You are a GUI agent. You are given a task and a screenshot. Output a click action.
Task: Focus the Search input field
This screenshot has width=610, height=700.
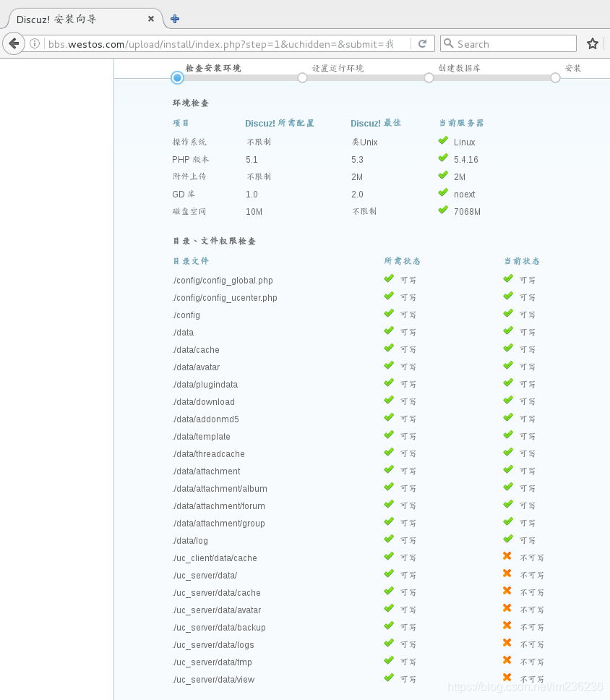[508, 43]
